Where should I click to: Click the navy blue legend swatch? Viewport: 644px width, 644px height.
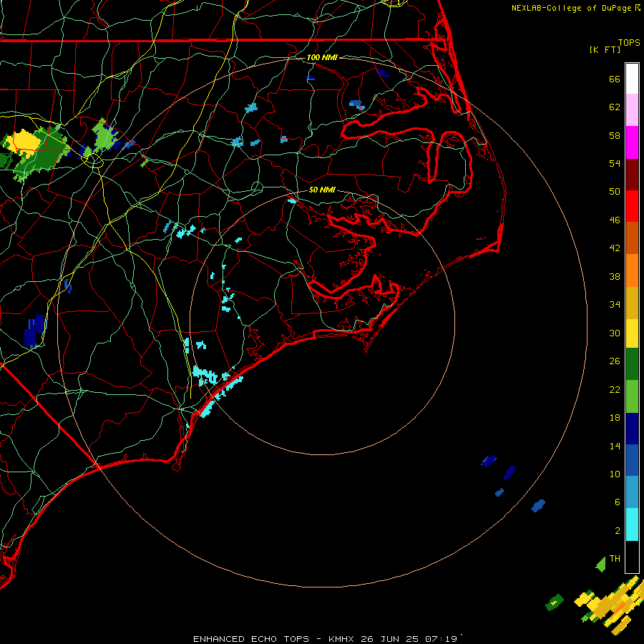coord(632,429)
